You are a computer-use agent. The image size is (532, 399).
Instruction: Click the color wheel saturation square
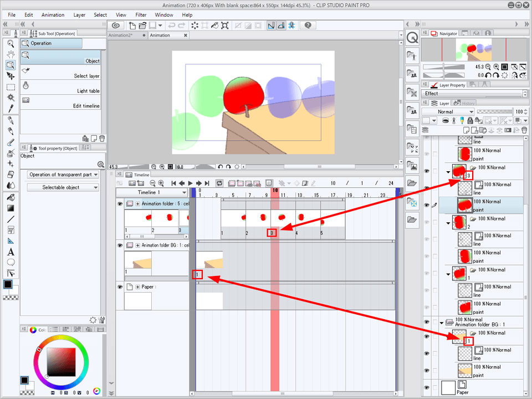coord(61,362)
